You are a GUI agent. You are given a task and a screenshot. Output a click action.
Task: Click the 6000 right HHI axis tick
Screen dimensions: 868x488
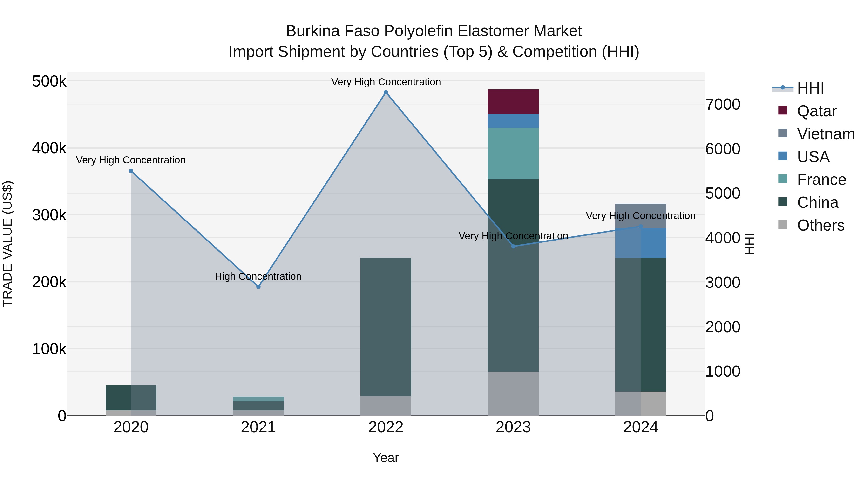(x=723, y=149)
